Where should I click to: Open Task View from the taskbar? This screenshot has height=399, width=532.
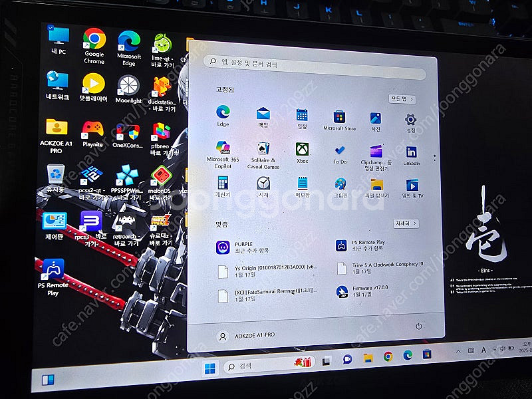327,361
